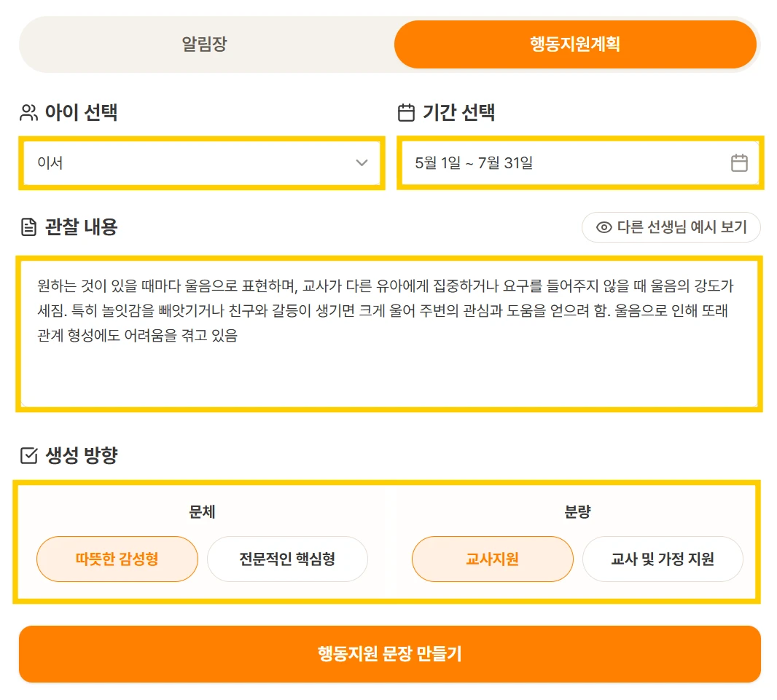The height and width of the screenshot is (700, 777).
Task: Click the 분량 section label
Action: 578,511
